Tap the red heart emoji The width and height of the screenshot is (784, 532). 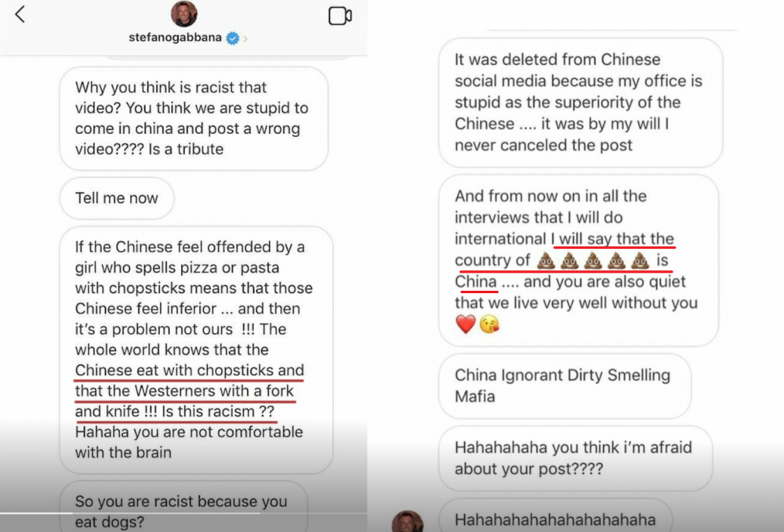[x=466, y=324]
